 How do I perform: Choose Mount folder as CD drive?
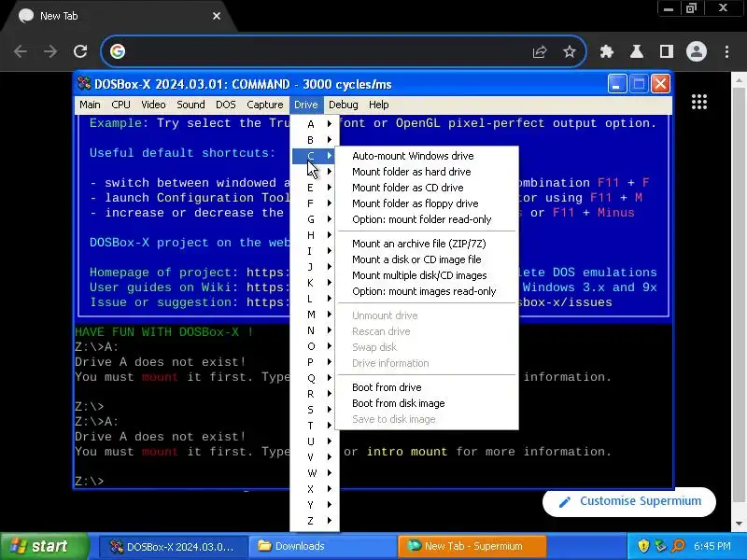(x=427, y=188)
